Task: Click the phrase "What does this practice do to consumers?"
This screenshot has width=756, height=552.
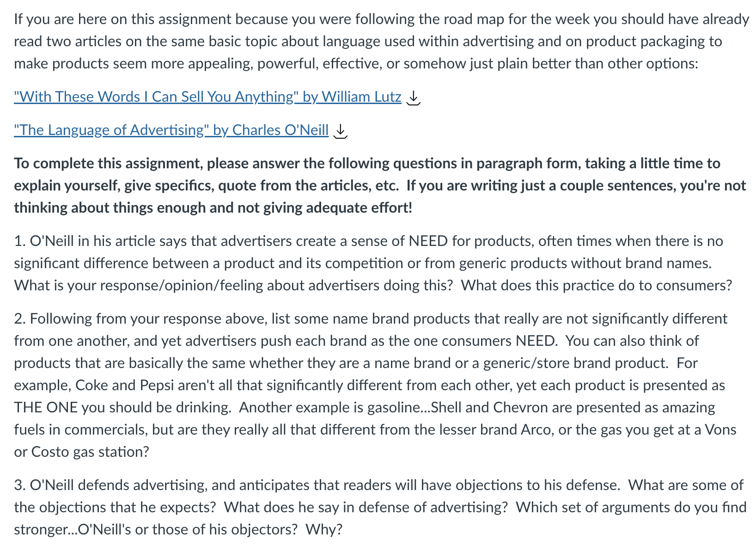Action: pyautogui.click(x=597, y=285)
